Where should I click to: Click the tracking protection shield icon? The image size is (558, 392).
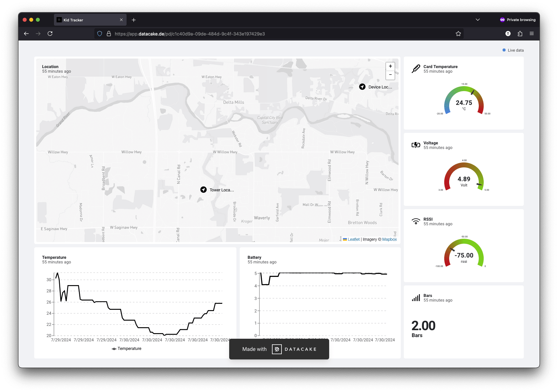[x=100, y=34]
